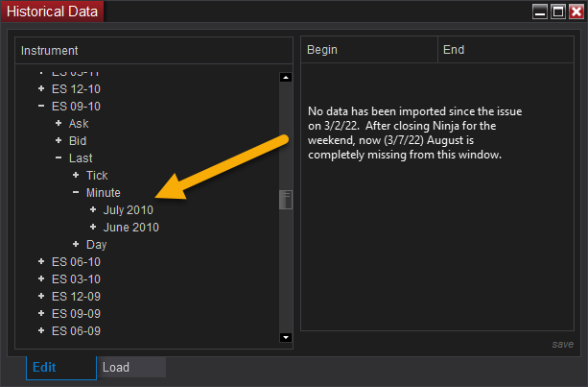Screen dimensions: 588x387
Task: Select the ES 03-10 tree row
Action: pyautogui.click(x=76, y=278)
